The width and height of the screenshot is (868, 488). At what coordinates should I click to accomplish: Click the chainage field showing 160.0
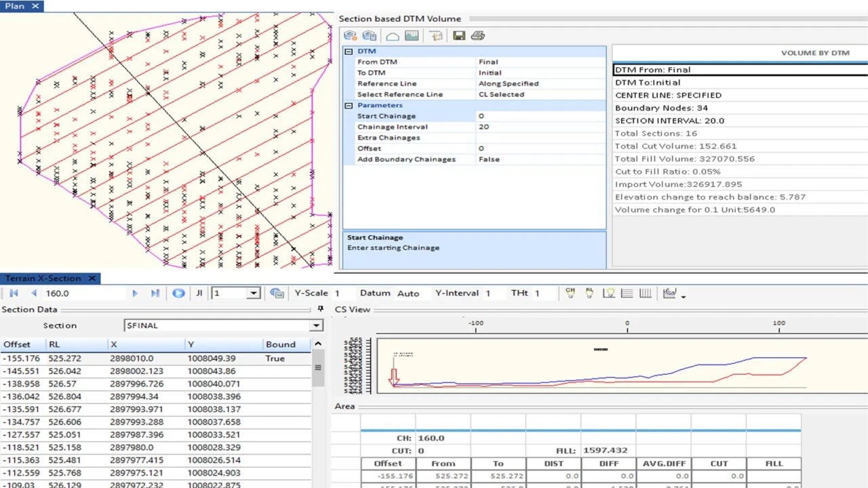(84, 293)
